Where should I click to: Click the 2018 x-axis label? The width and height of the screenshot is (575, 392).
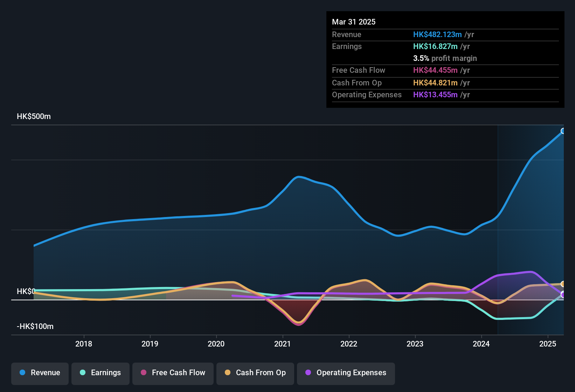(84, 344)
